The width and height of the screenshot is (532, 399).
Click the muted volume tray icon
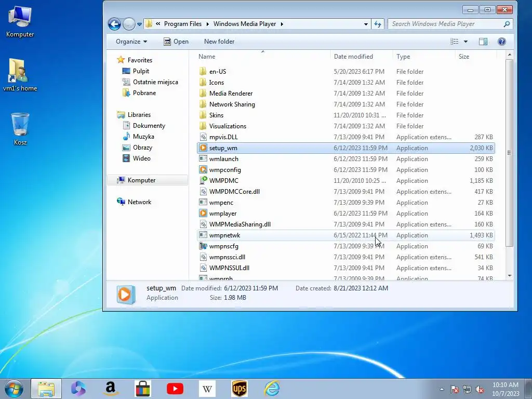480,389
